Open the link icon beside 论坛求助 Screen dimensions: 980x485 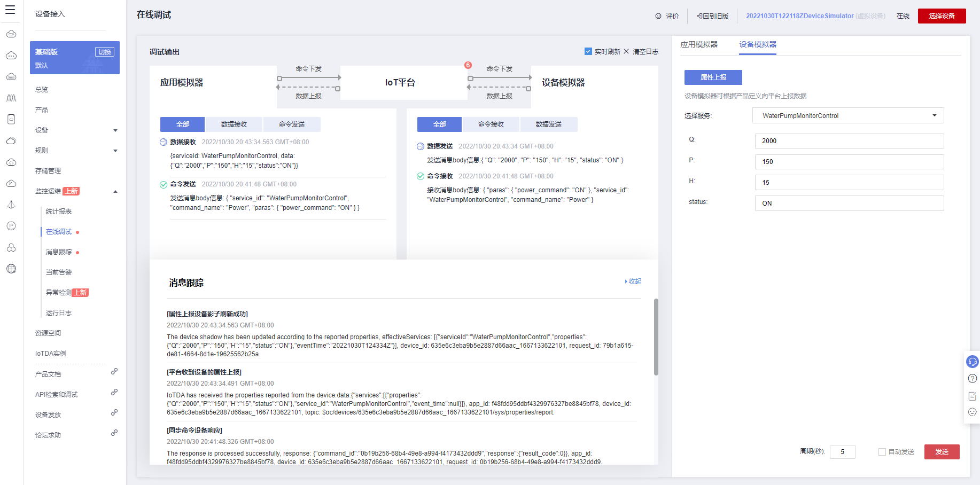tap(114, 433)
